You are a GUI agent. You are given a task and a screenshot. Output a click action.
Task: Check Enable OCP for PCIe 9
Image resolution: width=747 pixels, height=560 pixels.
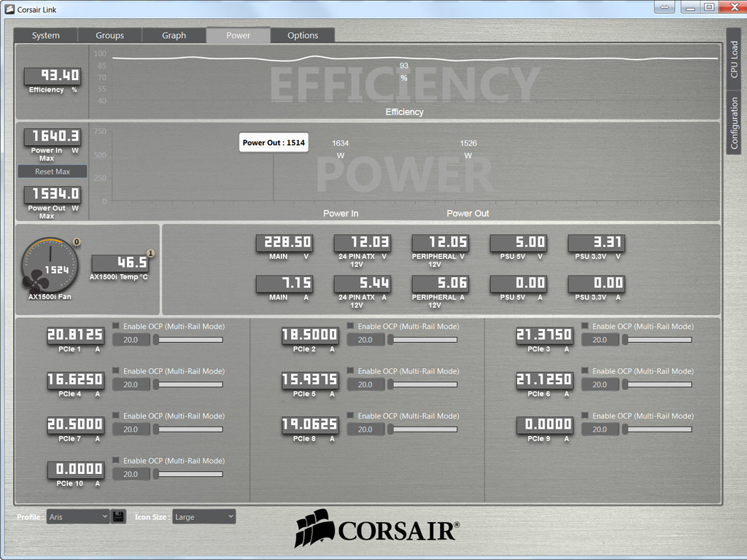[584, 415]
